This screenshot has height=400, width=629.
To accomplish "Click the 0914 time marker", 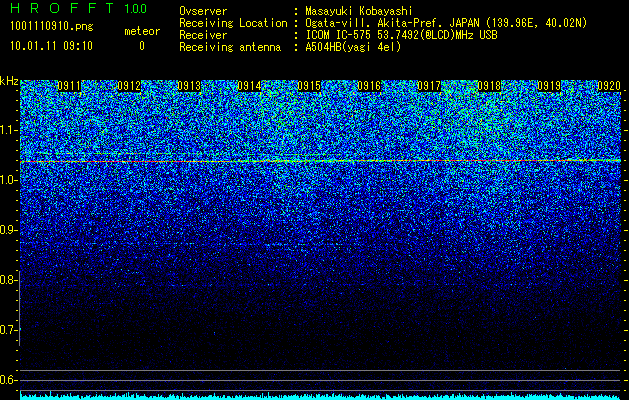I will click(x=249, y=86).
